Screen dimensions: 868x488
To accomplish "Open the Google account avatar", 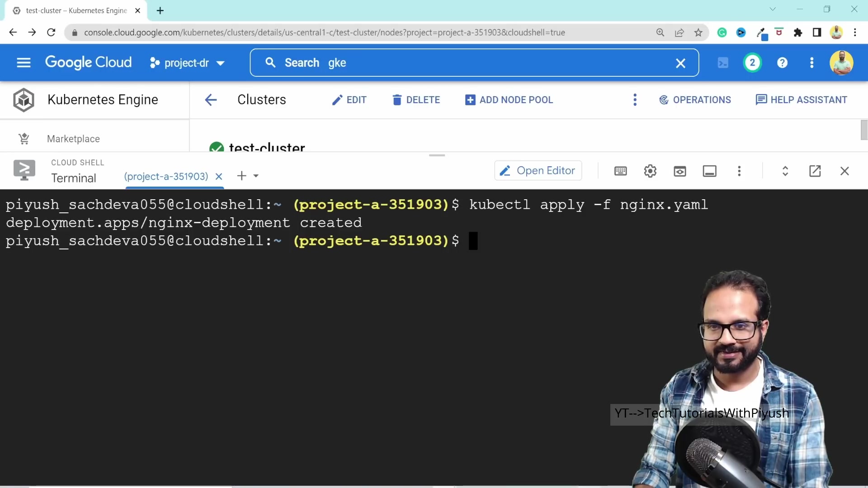I will [x=841, y=63].
